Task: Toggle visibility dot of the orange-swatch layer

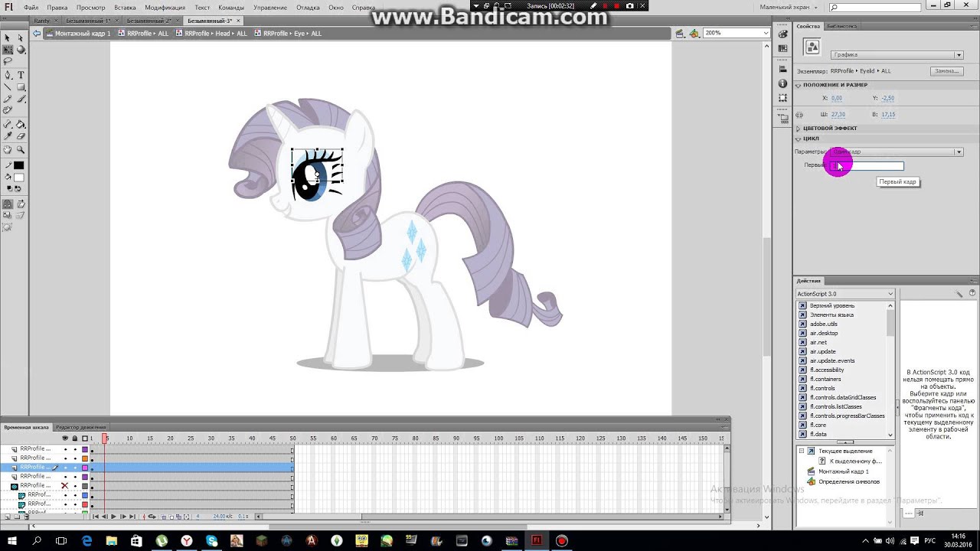Action: coord(65,458)
